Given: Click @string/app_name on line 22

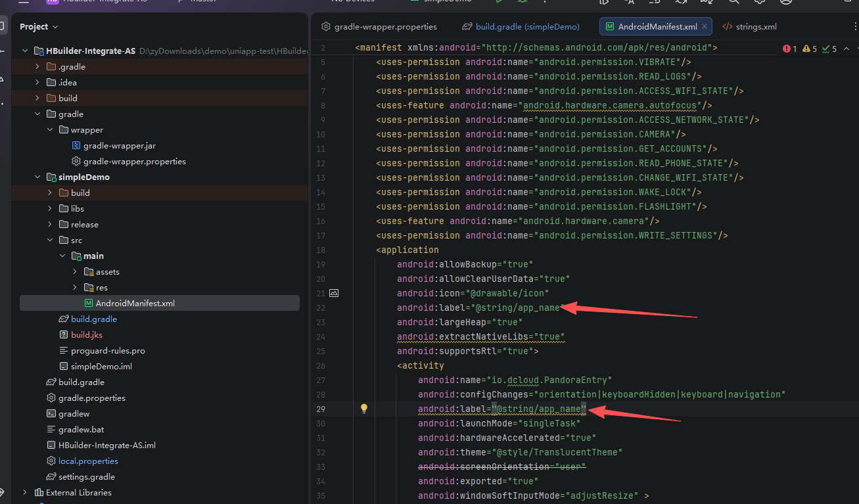Looking at the screenshot, I should (x=517, y=308).
